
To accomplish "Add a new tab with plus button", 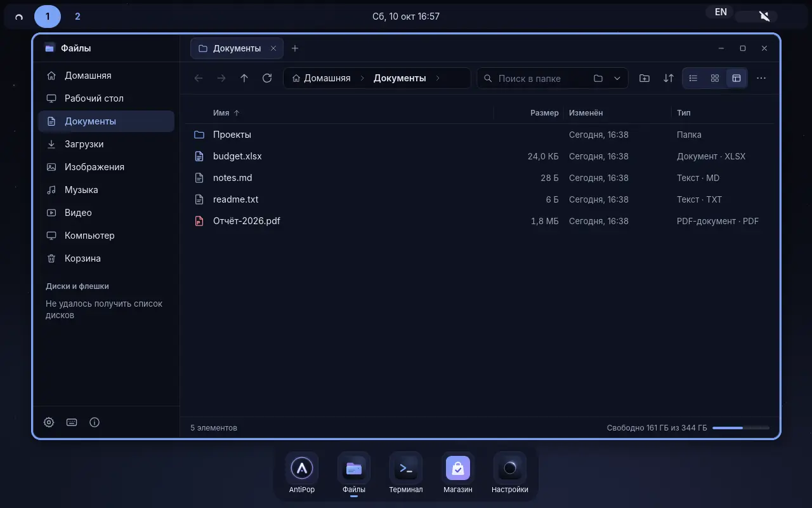I will click(x=295, y=48).
